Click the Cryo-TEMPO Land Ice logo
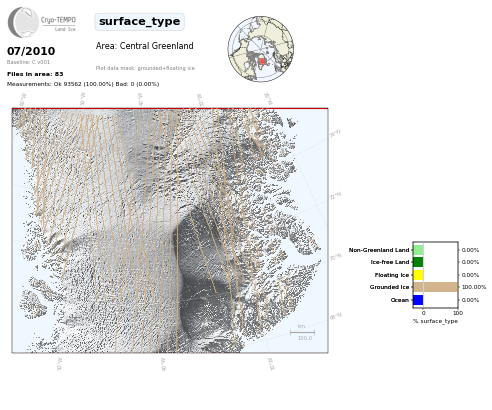The image size is (492, 410). (42, 22)
